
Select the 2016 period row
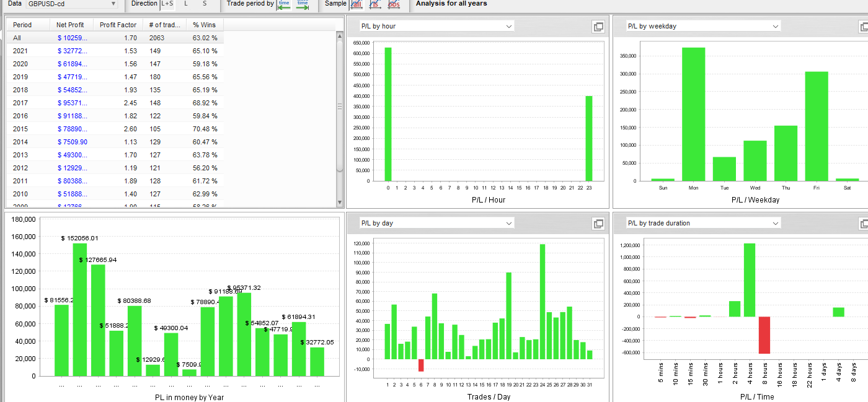pyautogui.click(x=115, y=116)
